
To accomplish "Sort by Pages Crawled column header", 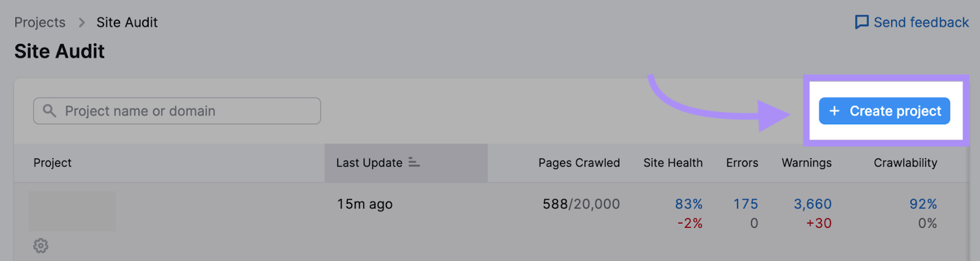I will 579,163.
